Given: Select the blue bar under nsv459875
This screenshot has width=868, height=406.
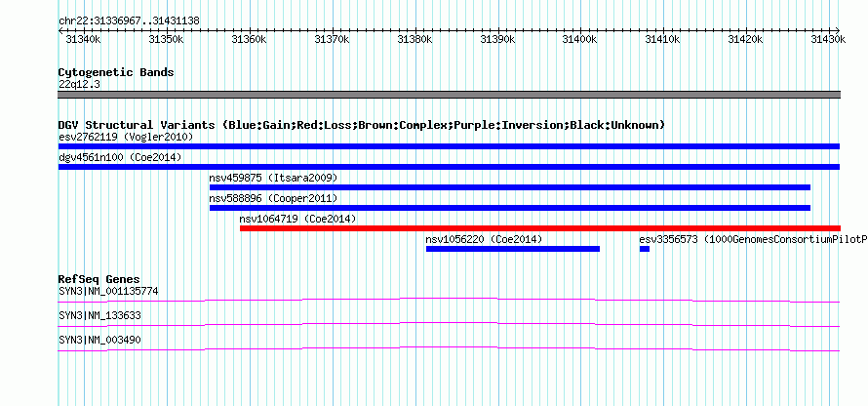Looking at the screenshot, I should coord(510,187).
